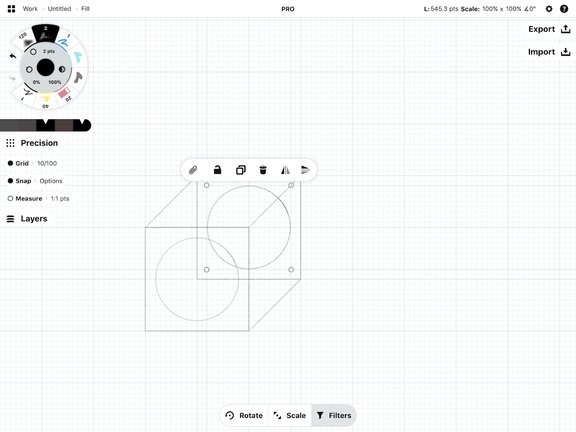
Task: Flip the selection vertically
Action: point(306,170)
